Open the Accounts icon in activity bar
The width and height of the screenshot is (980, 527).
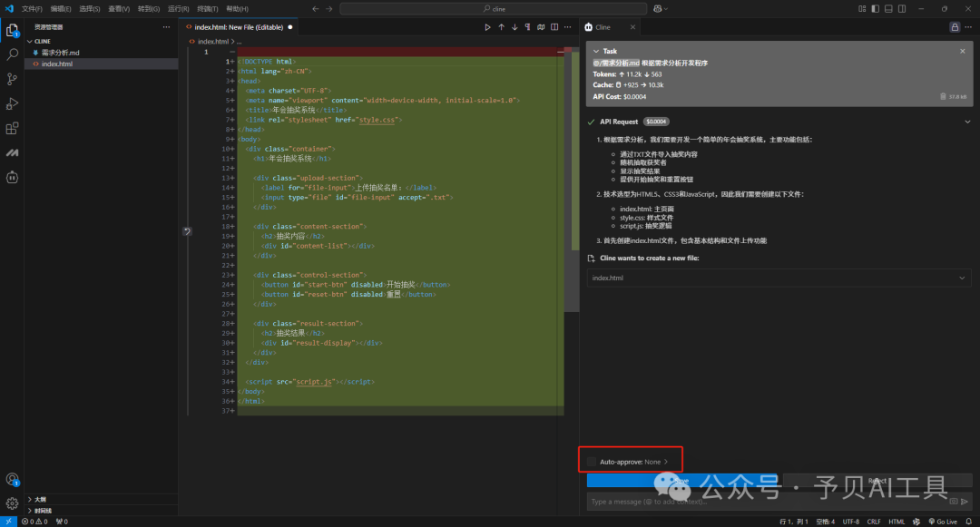(12, 480)
